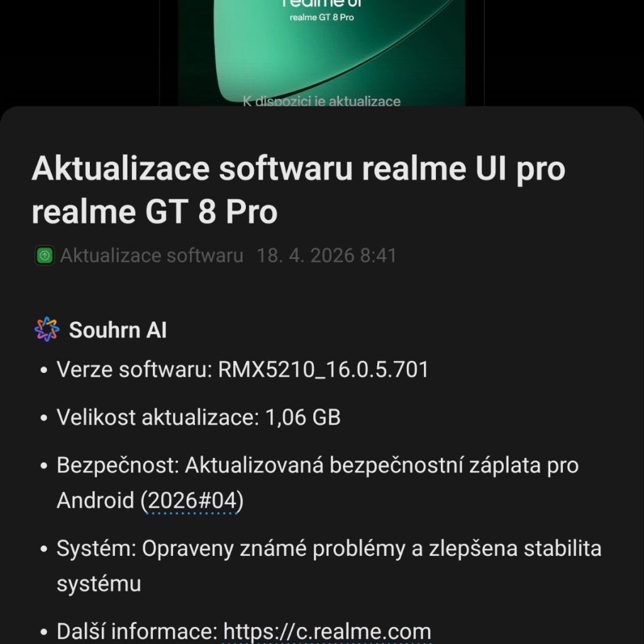644x644 pixels.
Task: Click the 'Další informace' label text
Action: [137, 631]
